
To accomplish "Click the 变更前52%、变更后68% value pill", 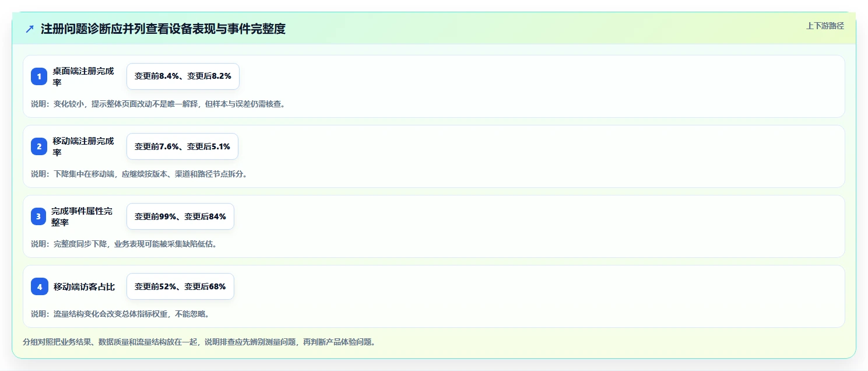I will [180, 286].
